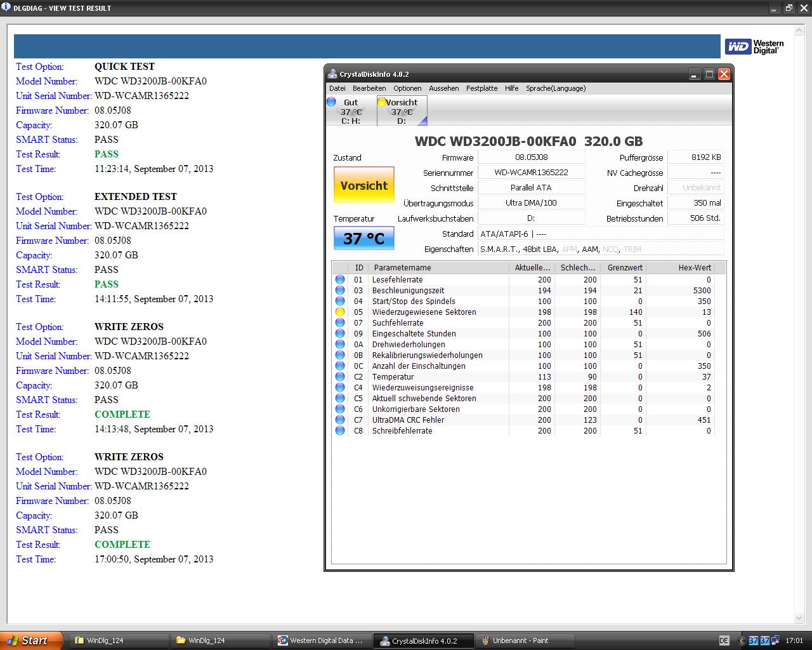Click the Betriebsstunden field 506 Std.
Image resolution: width=812 pixels, height=650 pixels.
696,218
